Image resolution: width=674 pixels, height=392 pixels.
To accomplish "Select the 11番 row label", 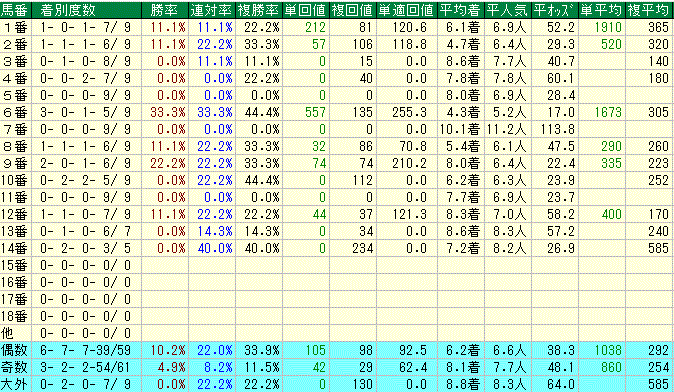I will [14, 197].
